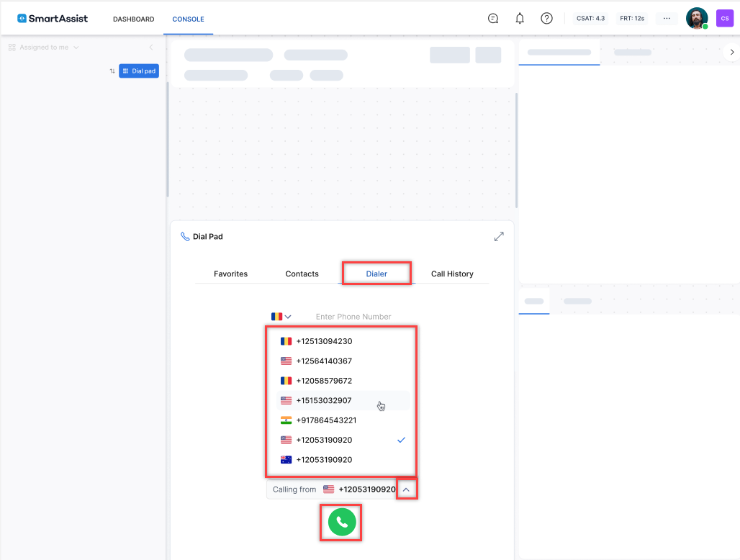This screenshot has height=560, width=740.
Task: Open help using the question mark icon
Action: pyautogui.click(x=546, y=18)
